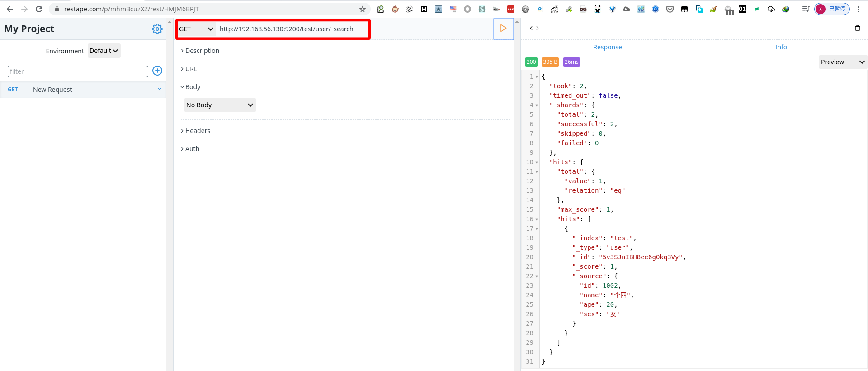Image resolution: width=868 pixels, height=371 pixels.
Task: Click the code angle-brackets icon above the Response tab
Action: 534,28
